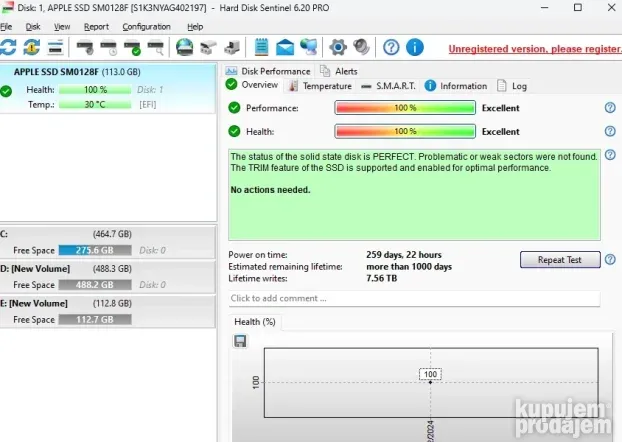The image size is (622, 442).
Task: Click the 'Click to add comment' field
Action: (x=415, y=298)
